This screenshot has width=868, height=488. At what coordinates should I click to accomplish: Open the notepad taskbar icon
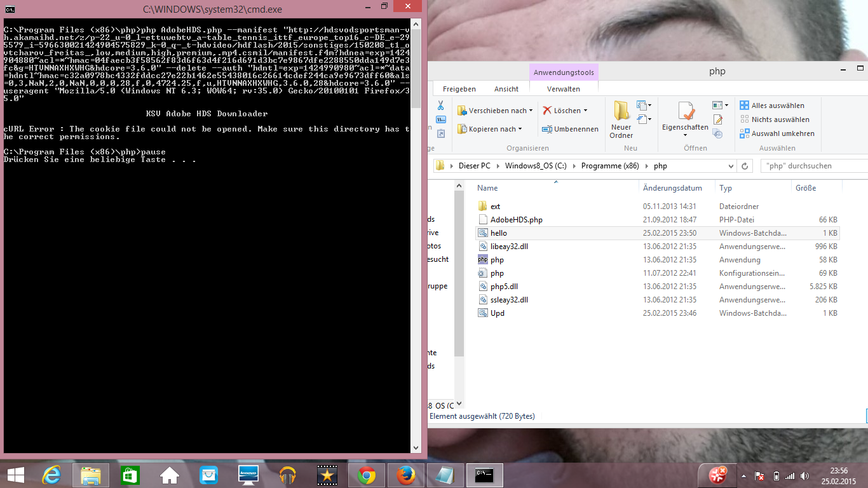tap(445, 475)
